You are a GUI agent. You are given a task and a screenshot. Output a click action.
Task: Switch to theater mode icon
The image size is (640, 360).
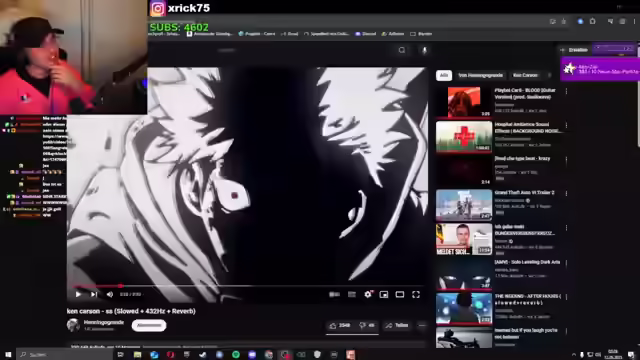[x=400, y=294]
